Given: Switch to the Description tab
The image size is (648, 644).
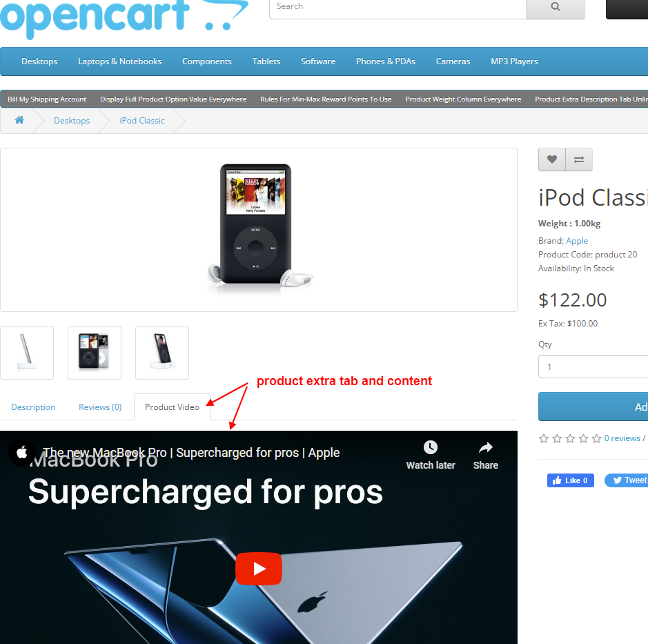Looking at the screenshot, I should click(x=33, y=407).
